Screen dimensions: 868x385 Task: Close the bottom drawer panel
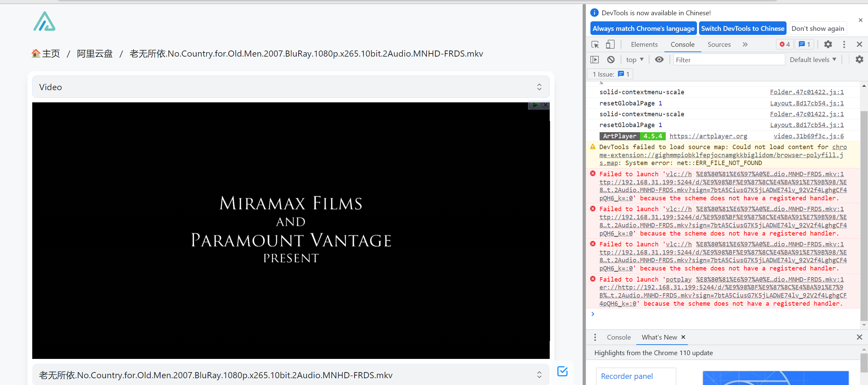[x=859, y=337]
